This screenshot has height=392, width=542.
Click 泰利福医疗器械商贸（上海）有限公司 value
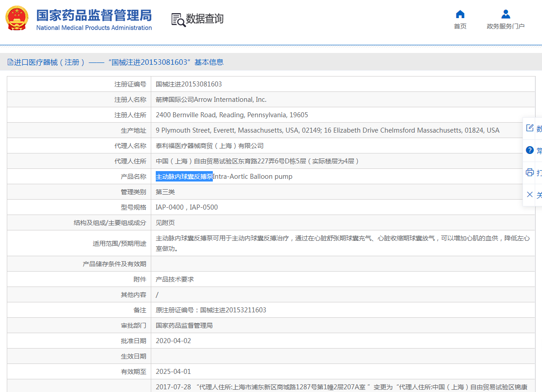pos(210,146)
